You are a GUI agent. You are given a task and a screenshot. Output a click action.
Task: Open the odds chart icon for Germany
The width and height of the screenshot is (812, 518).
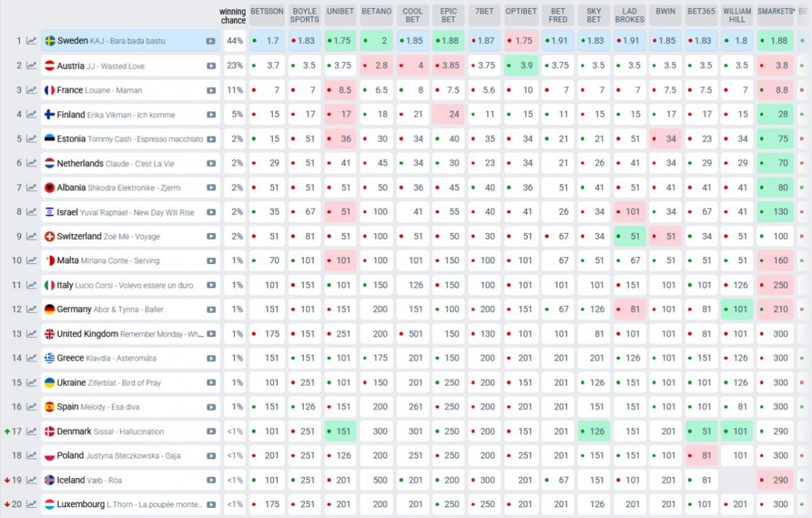pyautogui.click(x=32, y=309)
